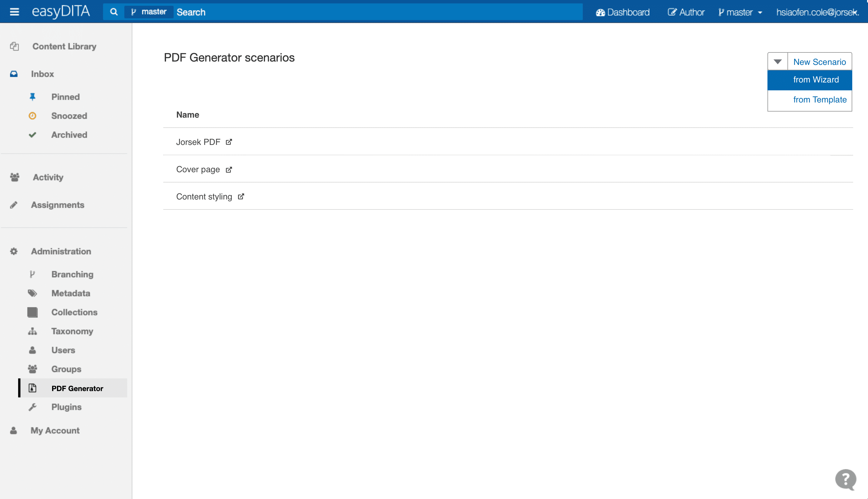The image size is (868, 499).
Task: Open Groups administration page
Action: pos(66,369)
